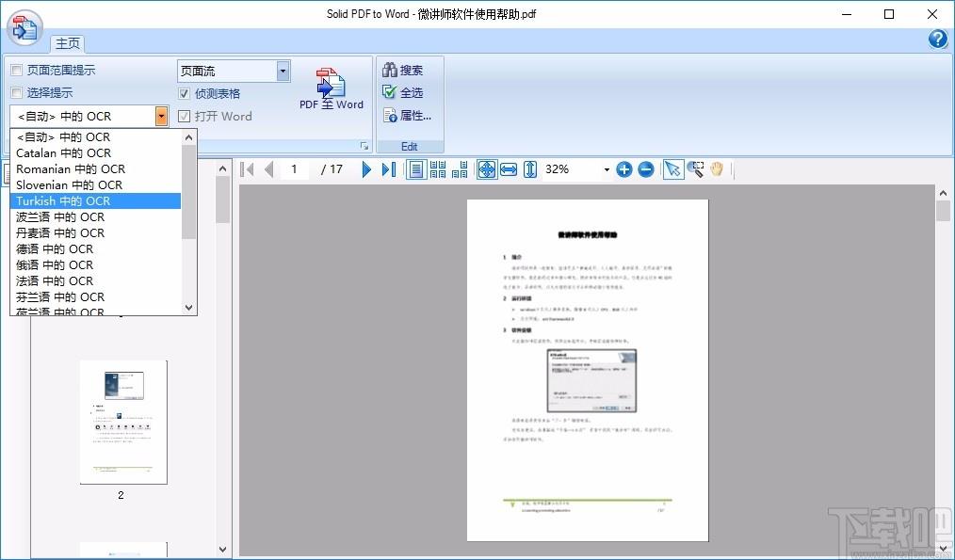Enable the selection prompt checkbox

click(16, 92)
